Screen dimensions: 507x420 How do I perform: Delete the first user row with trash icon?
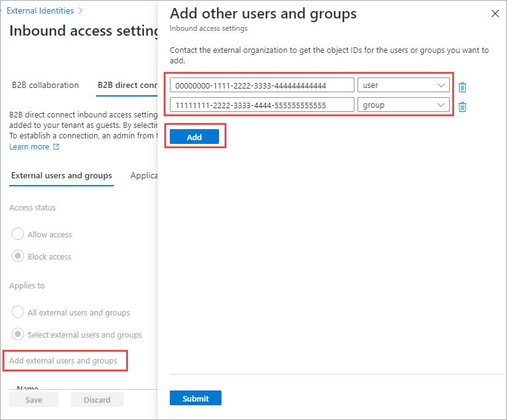(x=462, y=87)
